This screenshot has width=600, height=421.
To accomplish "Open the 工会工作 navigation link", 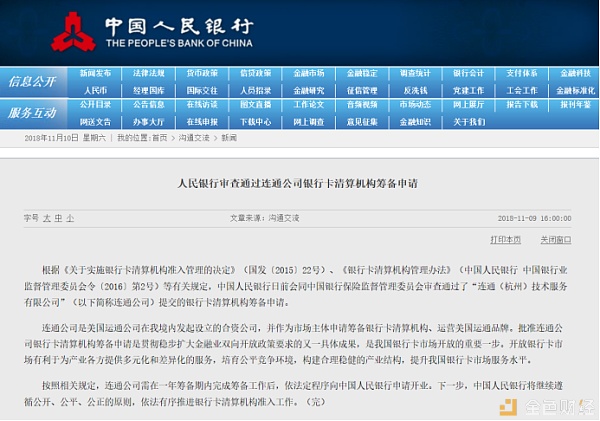I will tap(522, 91).
